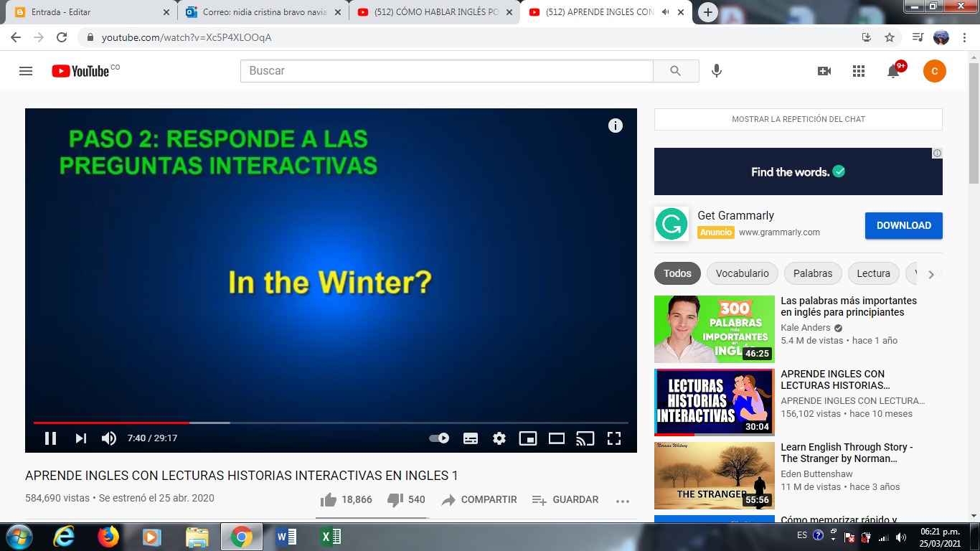Image resolution: width=980 pixels, height=551 pixels.
Task: Click MOSTRAR LA REPETICIÓN DEL CHAT
Action: click(798, 119)
